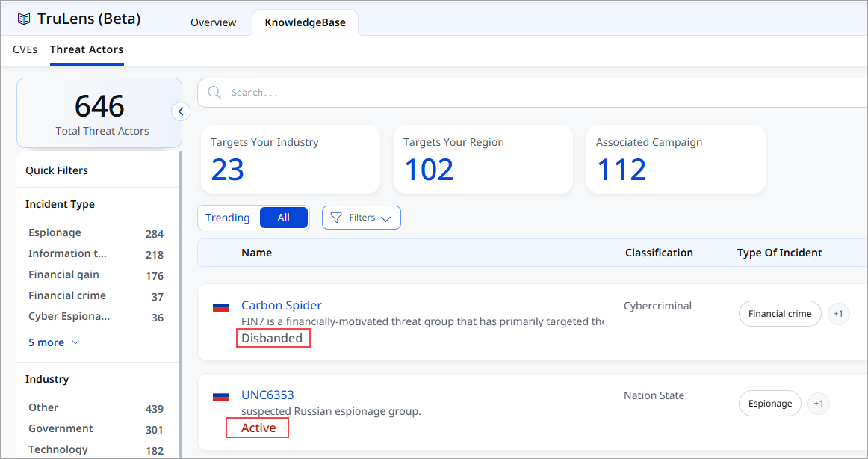868x459 pixels.
Task: Click the Quick Filters heading
Action: [x=57, y=170]
